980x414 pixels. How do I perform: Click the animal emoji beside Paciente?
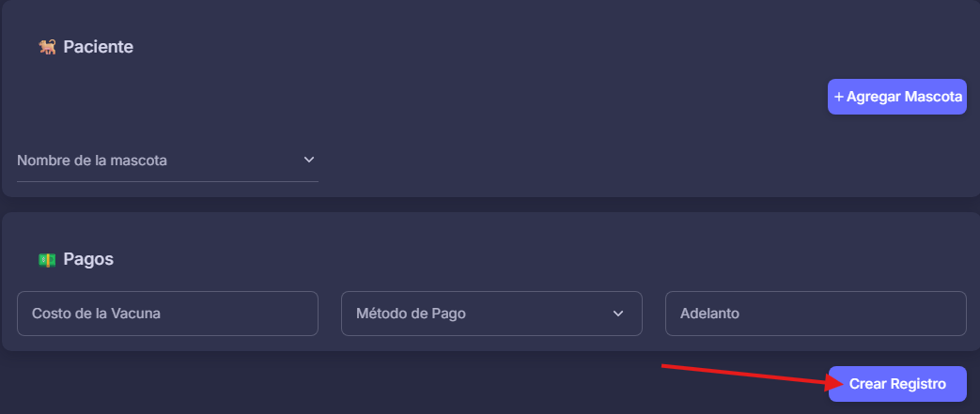(48, 47)
